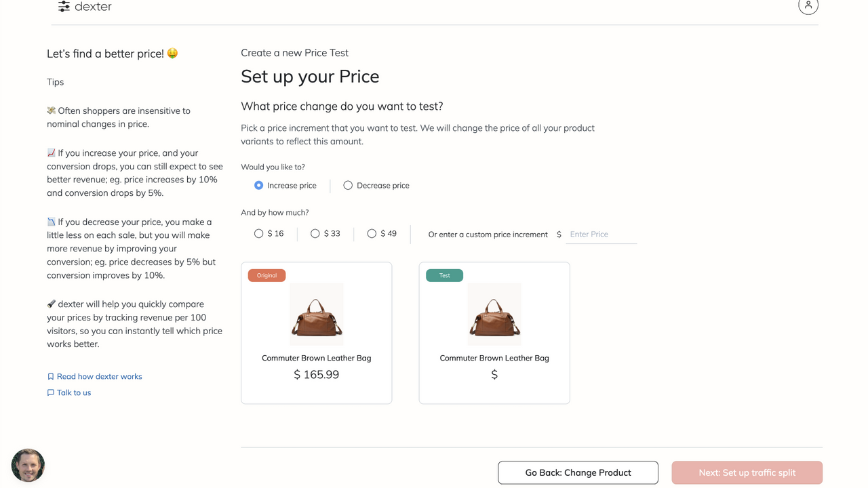Click the Original badge on left product card

267,275
